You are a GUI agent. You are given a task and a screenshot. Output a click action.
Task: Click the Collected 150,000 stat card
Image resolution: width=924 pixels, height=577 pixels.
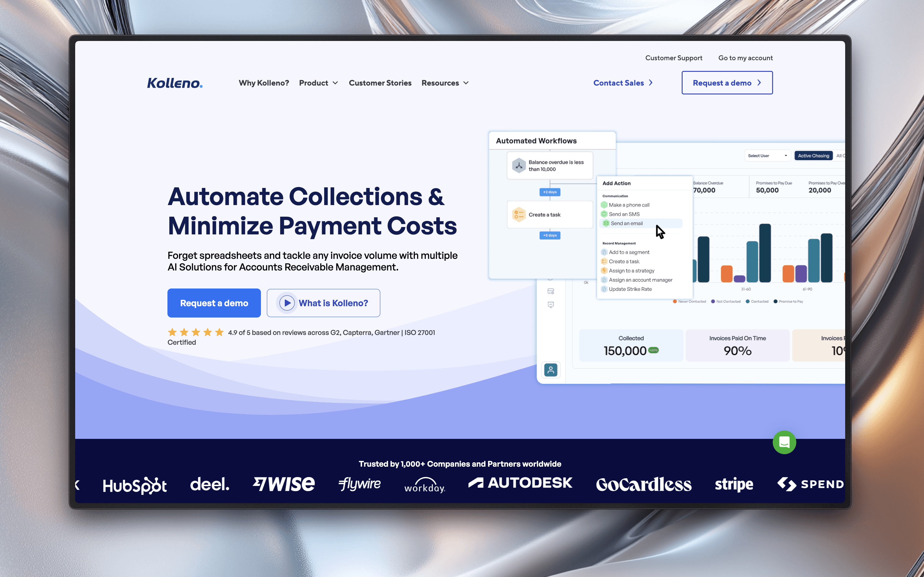pyautogui.click(x=631, y=345)
